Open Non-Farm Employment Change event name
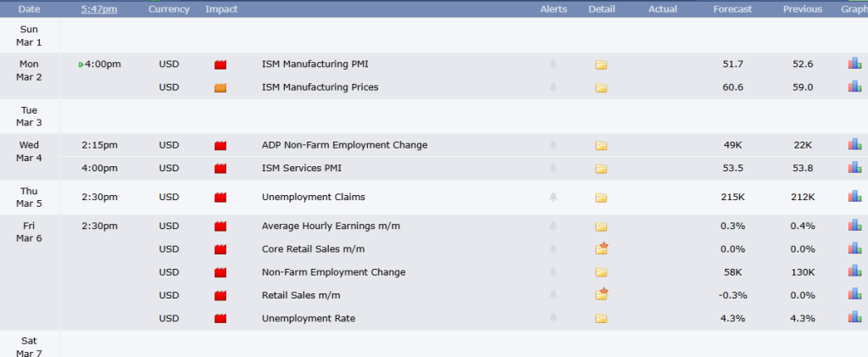 click(x=333, y=272)
